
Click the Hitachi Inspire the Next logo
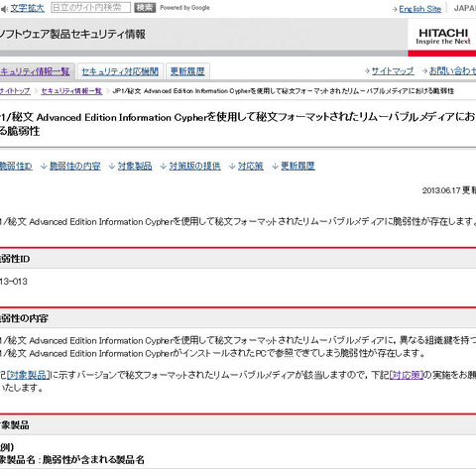click(x=443, y=37)
